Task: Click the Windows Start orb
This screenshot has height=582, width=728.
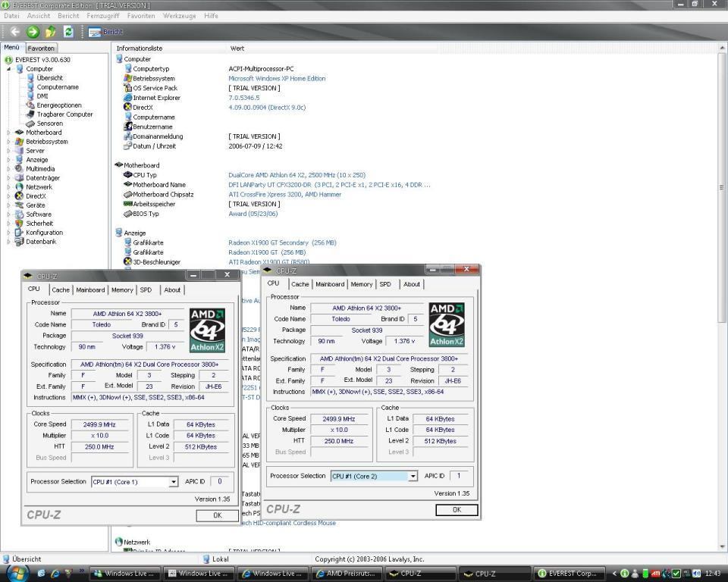Action: pyautogui.click(x=17, y=574)
